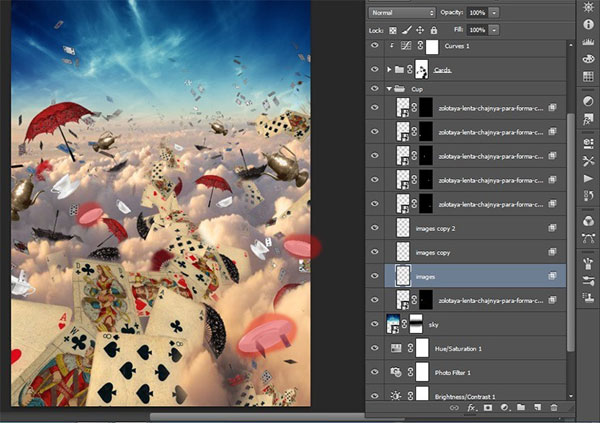Open the Swatches grid panel icon
Image resolution: width=600 pixels, height=423 pixels.
click(588, 76)
